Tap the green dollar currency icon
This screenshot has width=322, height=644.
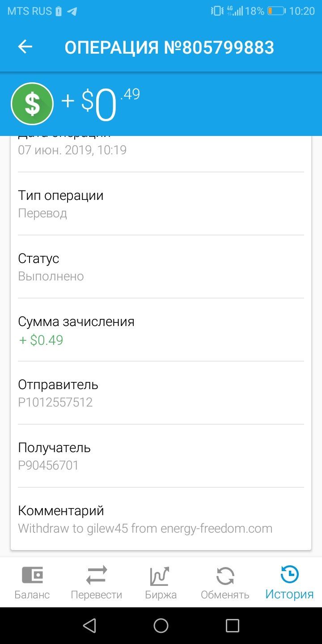coord(32,104)
